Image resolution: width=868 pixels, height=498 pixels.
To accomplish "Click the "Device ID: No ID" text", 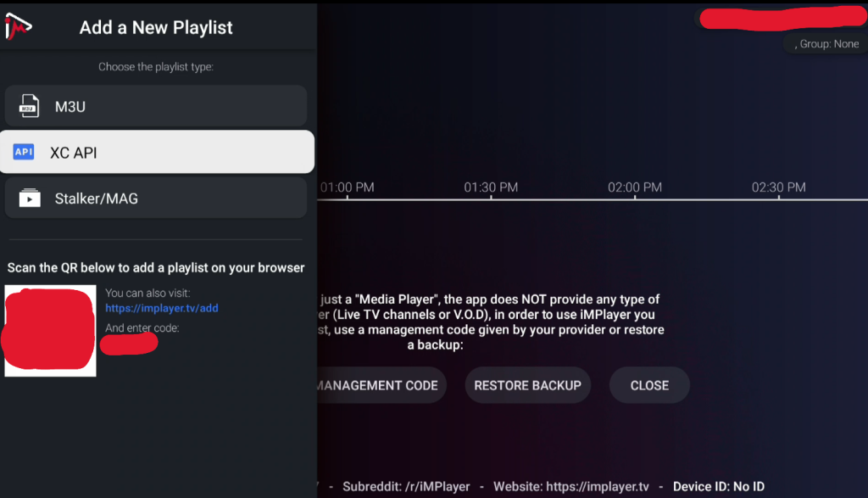I will coord(719,487).
